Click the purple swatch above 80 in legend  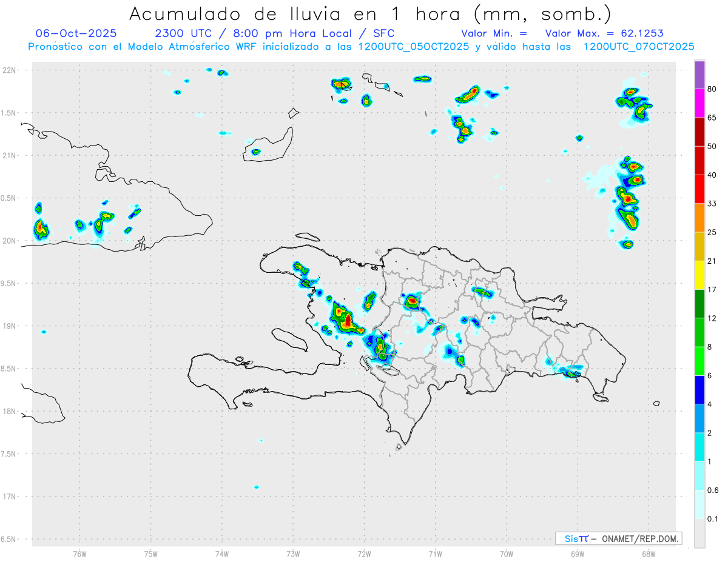699,75
